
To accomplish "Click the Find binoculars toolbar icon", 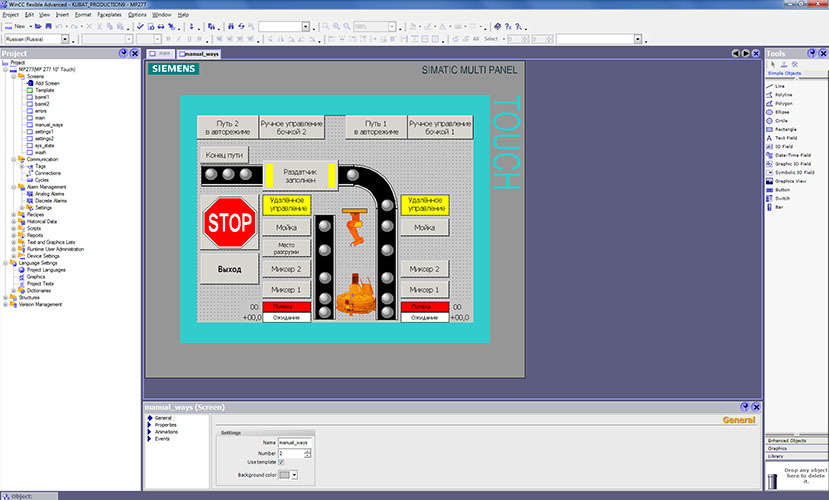I will (231, 26).
